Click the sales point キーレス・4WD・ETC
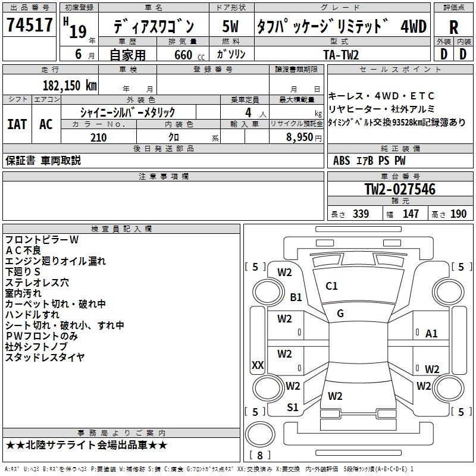Screen dimensions: 476x476 (381, 96)
